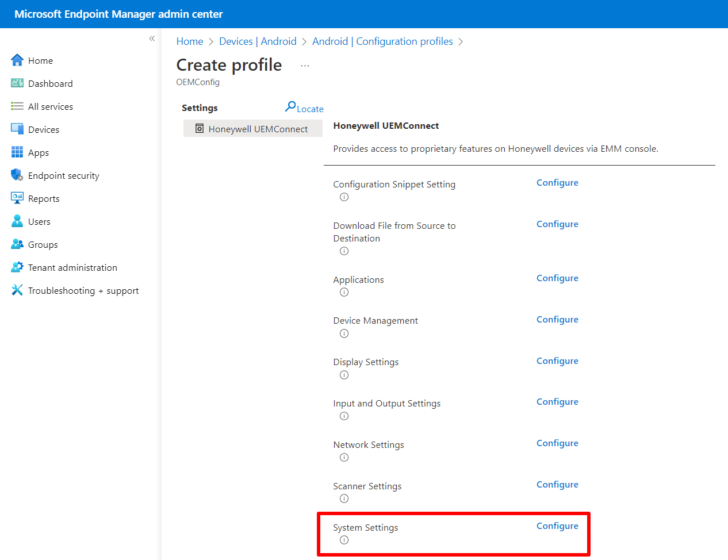Click the Devices monitor icon
728x560 pixels.
click(x=17, y=129)
